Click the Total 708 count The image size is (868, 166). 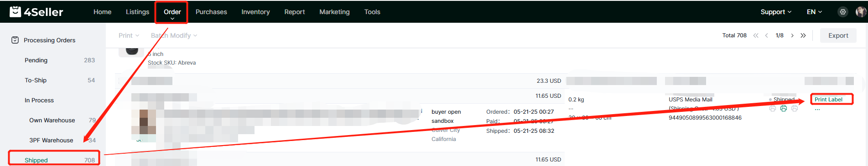[x=734, y=35]
